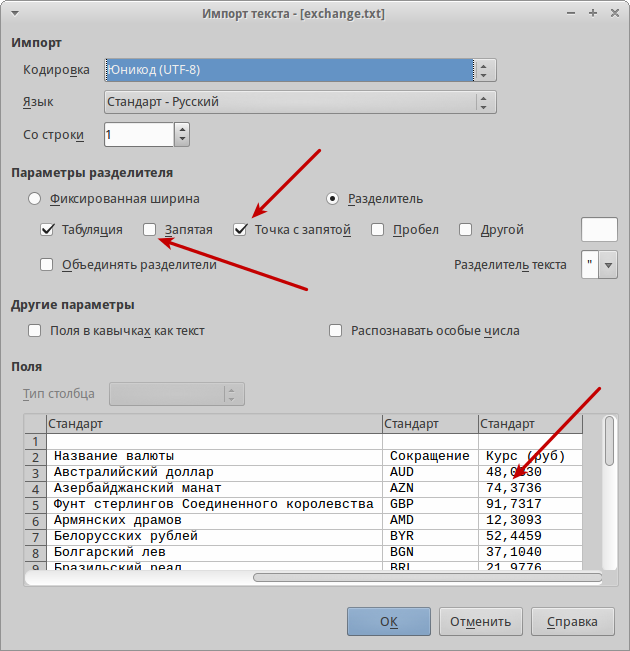Select the Разделитель radio button
The height and width of the screenshot is (651, 630).
pyautogui.click(x=332, y=199)
